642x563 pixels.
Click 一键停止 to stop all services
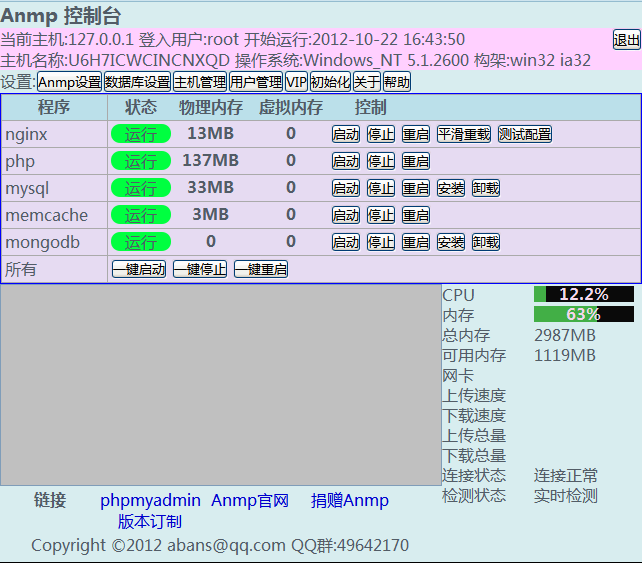[x=200, y=269]
